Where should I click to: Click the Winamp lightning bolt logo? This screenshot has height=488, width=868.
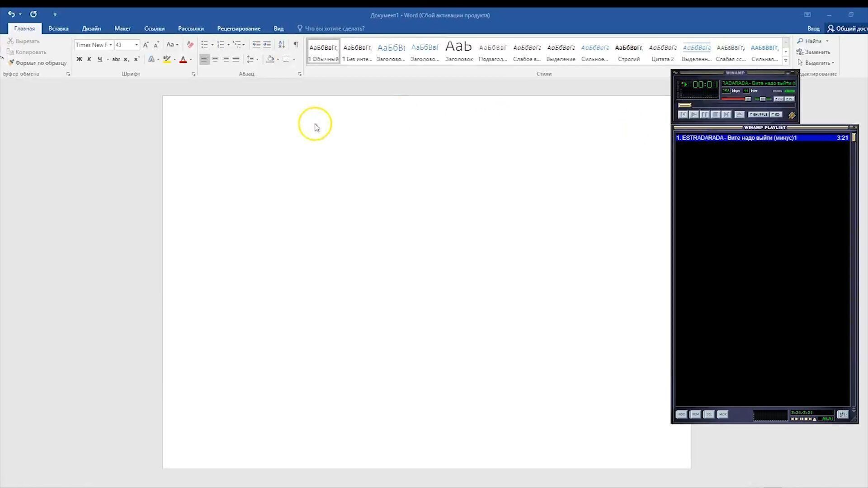792,115
